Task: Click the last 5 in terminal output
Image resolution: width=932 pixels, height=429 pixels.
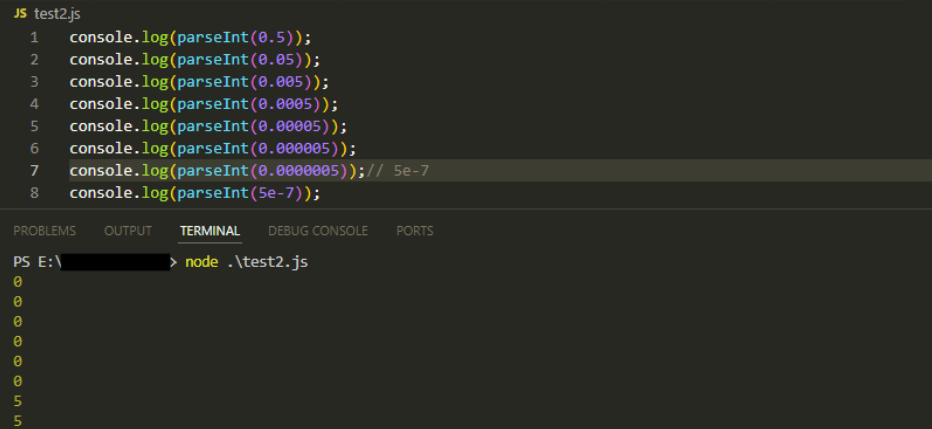Action: point(17,421)
